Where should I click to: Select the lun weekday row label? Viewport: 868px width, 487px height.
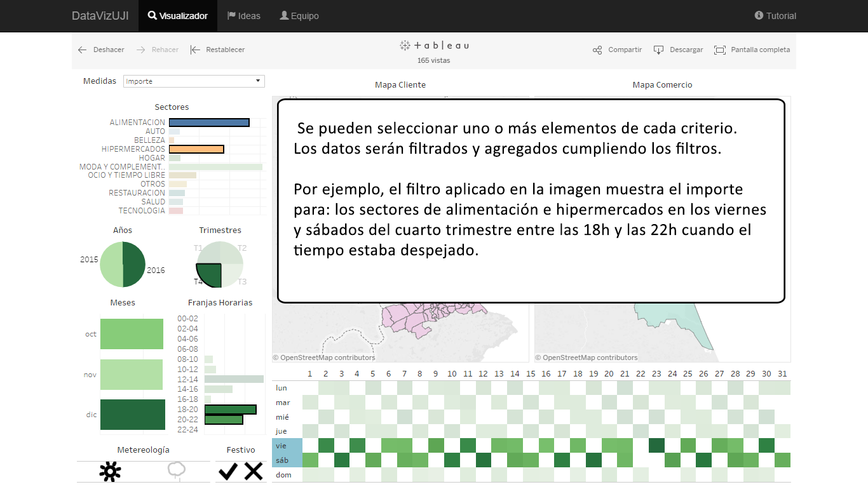pos(281,387)
